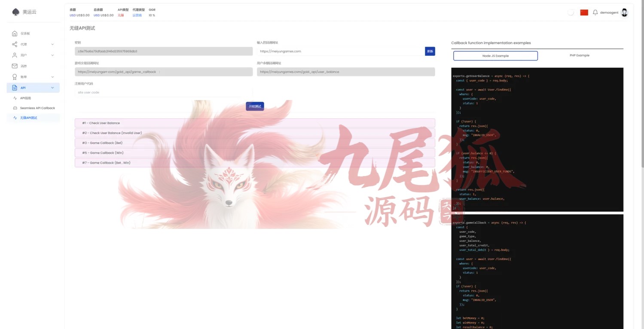
Task: Click the 账单 award ribbon icon
Action: click(x=15, y=77)
